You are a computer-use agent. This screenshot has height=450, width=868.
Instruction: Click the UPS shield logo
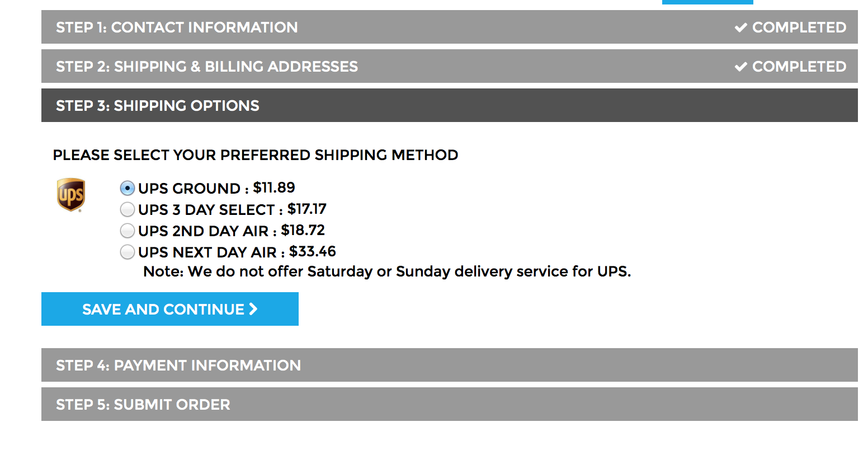[71, 195]
